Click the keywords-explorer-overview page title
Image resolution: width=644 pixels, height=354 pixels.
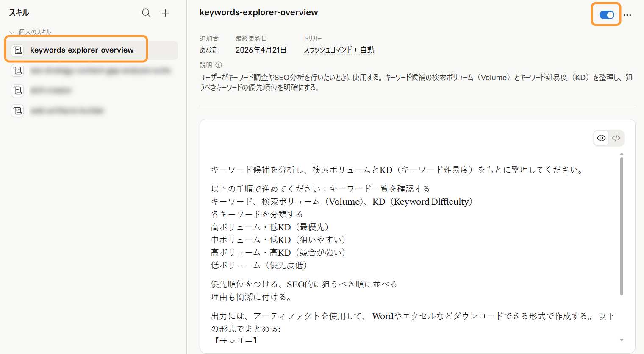coord(258,13)
